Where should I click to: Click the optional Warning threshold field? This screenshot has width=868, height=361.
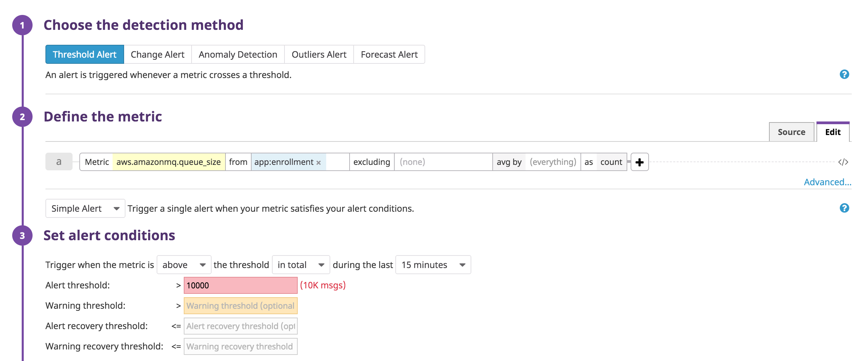240,305
